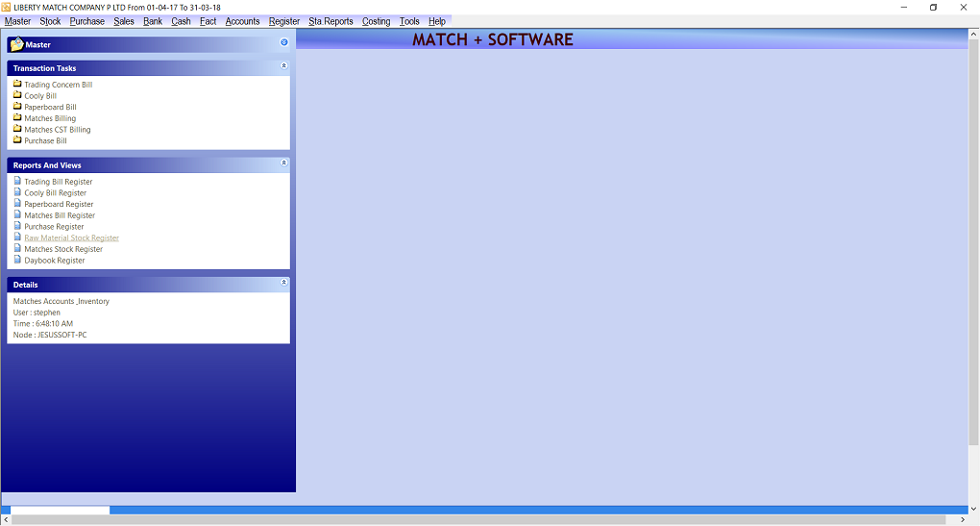Screen dimensions: 980x526
Task: Open the Accounts menu
Action: tap(242, 21)
